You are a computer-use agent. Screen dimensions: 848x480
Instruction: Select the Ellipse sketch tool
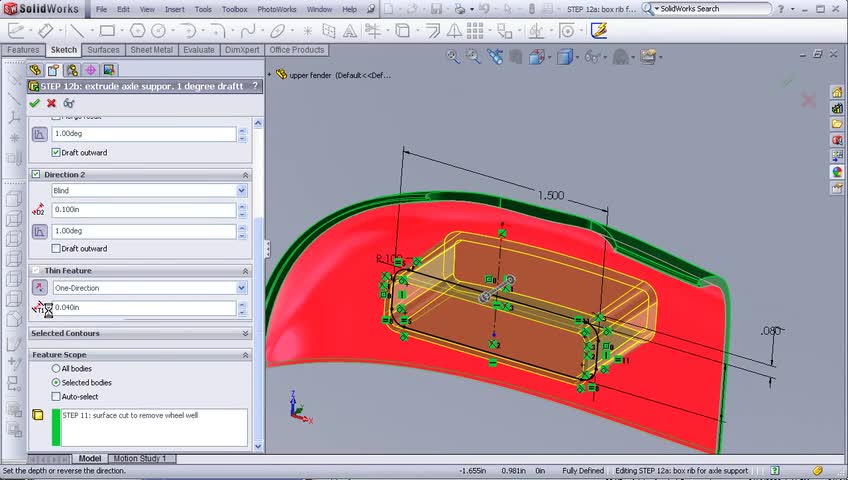pyautogui.click(x=277, y=31)
